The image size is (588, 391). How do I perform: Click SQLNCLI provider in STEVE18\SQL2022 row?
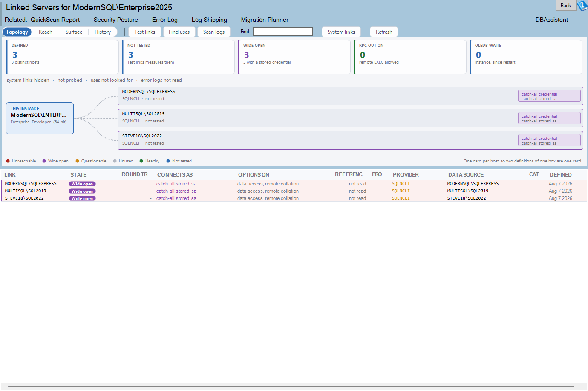point(401,198)
